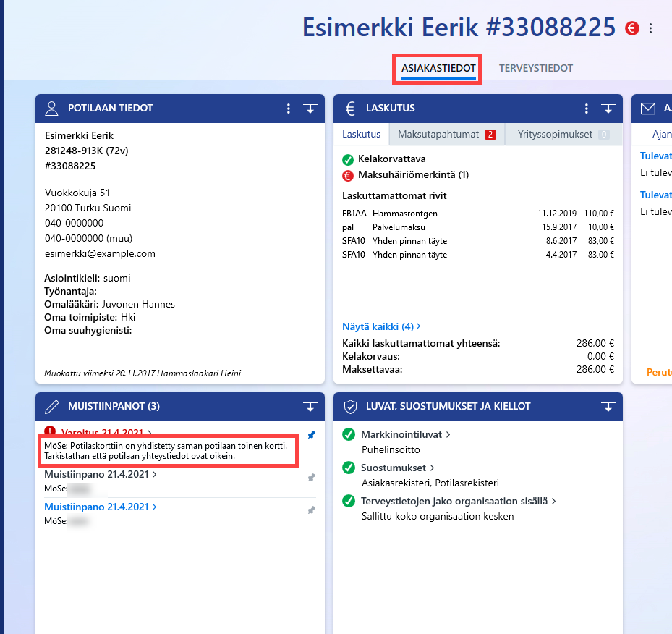Image resolution: width=672 pixels, height=634 pixels.
Task: Click the red euro icon beside patient name
Action: pyautogui.click(x=631, y=28)
